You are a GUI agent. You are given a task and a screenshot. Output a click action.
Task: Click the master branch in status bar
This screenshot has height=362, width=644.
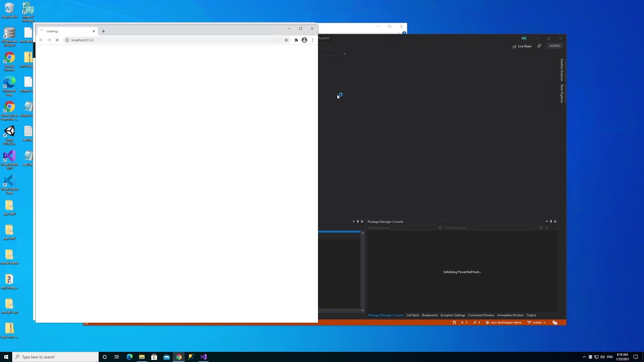pyautogui.click(x=536, y=323)
